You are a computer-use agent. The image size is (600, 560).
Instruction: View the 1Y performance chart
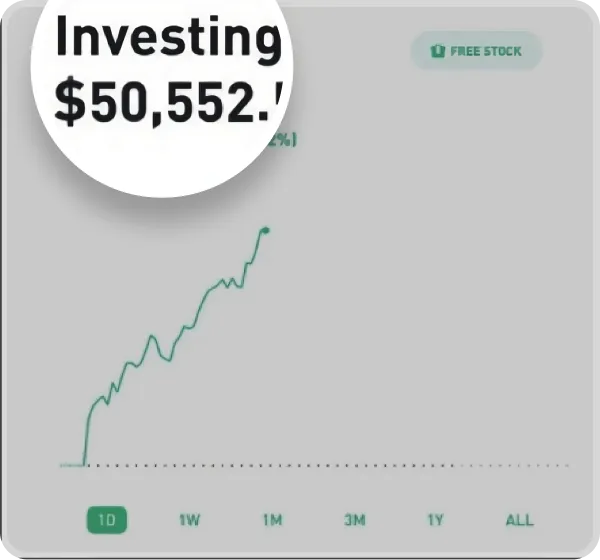pos(435,520)
